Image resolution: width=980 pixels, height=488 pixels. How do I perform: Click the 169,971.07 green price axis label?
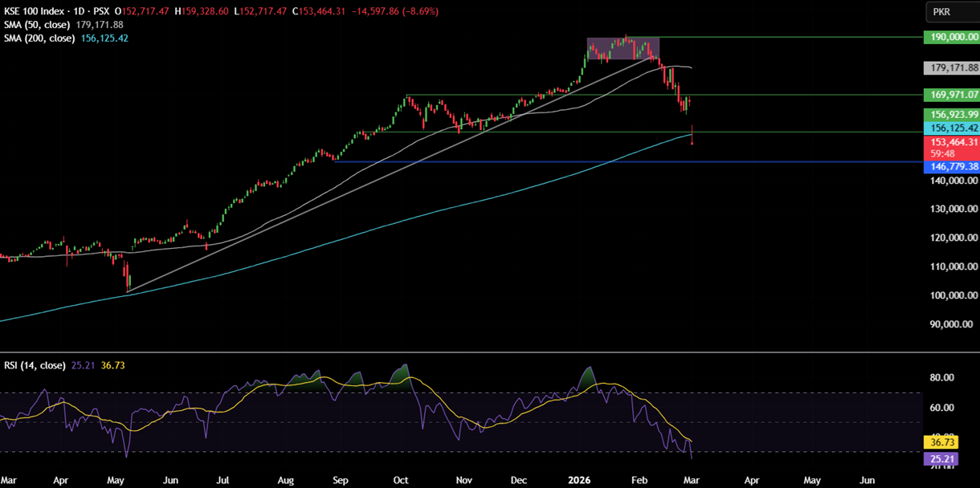click(952, 95)
